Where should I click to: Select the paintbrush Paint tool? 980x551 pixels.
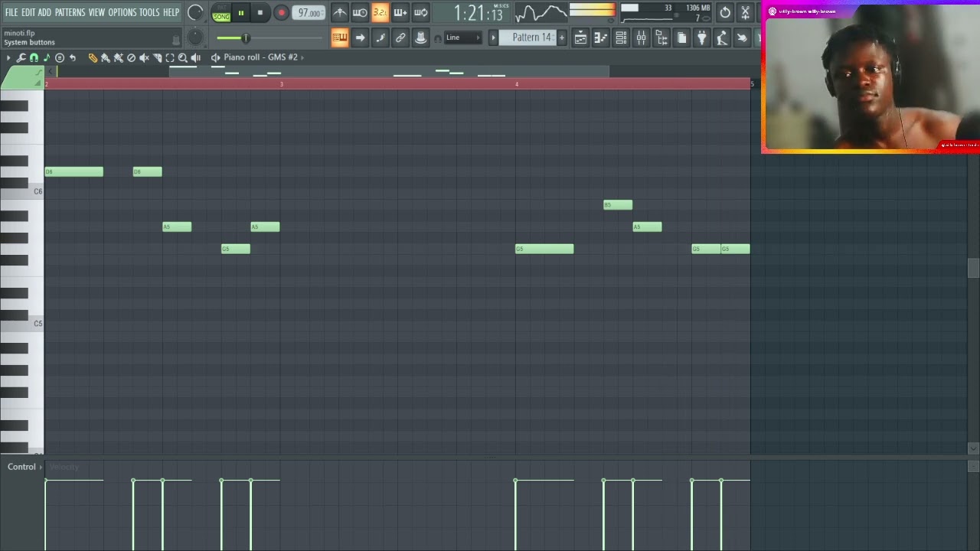point(106,58)
